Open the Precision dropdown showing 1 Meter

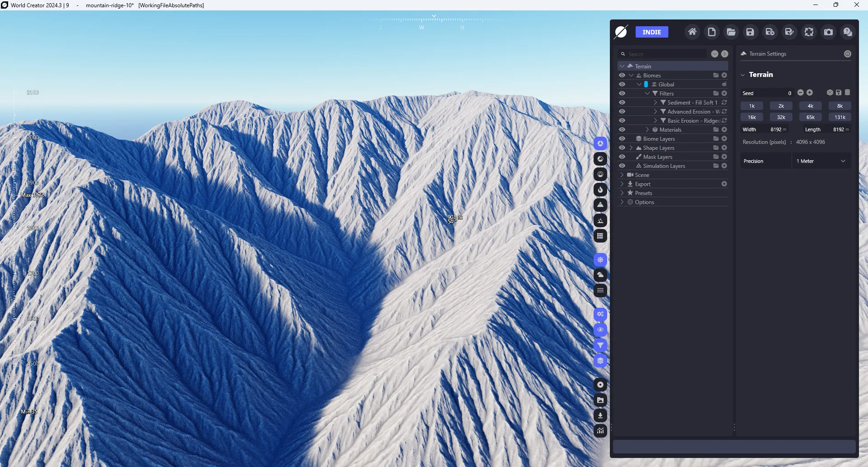click(821, 161)
